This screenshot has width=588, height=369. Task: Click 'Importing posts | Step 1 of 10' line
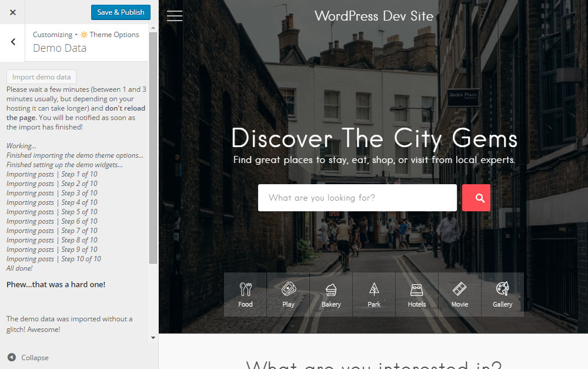click(52, 174)
